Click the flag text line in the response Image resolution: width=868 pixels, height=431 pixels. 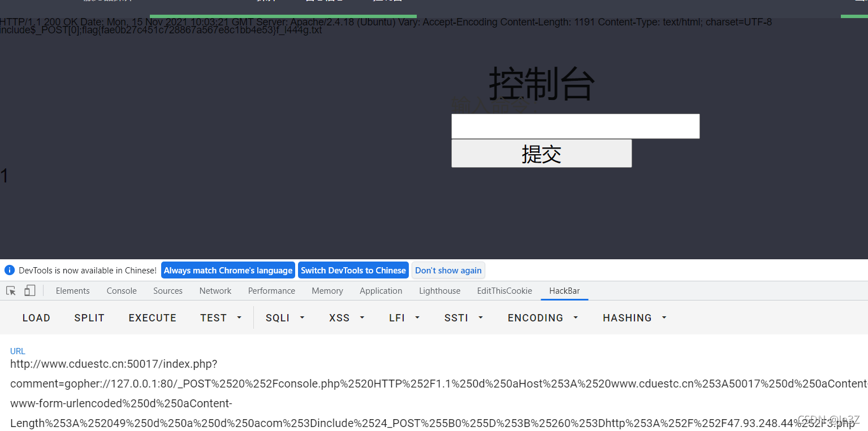(x=161, y=30)
